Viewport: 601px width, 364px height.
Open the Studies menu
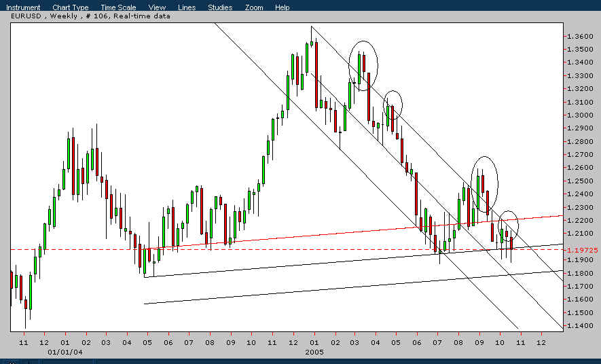pos(220,7)
